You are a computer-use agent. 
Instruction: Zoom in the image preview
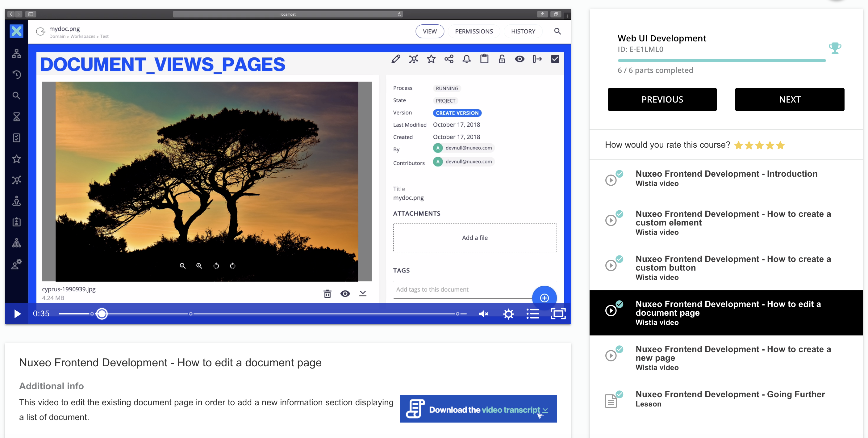(x=199, y=266)
